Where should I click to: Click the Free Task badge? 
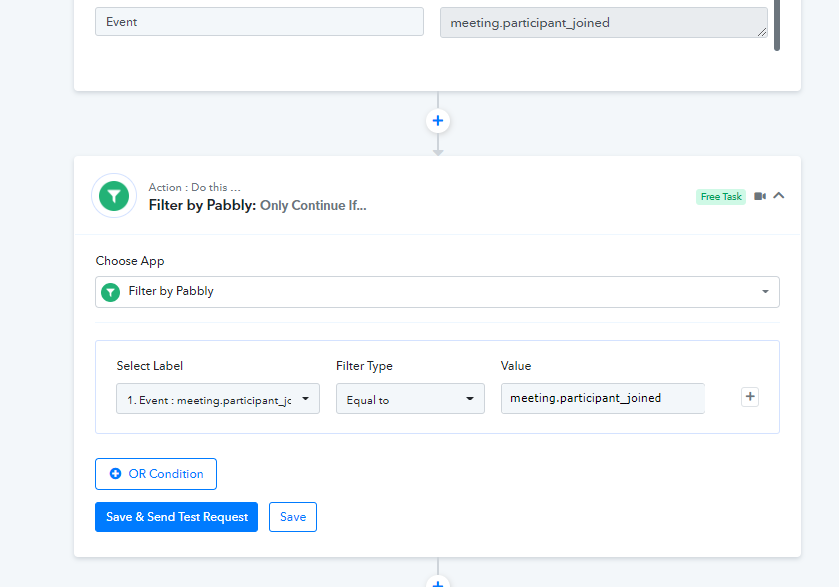pyautogui.click(x=721, y=196)
